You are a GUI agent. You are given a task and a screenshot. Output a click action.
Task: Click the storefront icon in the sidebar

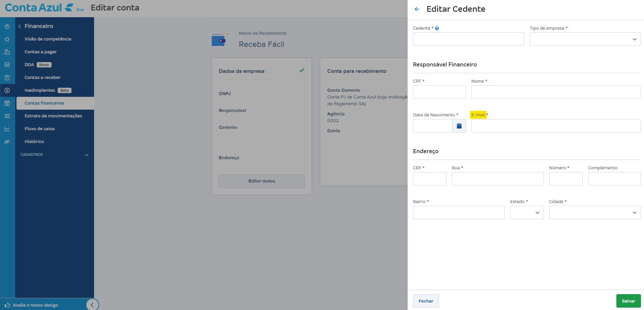(7, 65)
